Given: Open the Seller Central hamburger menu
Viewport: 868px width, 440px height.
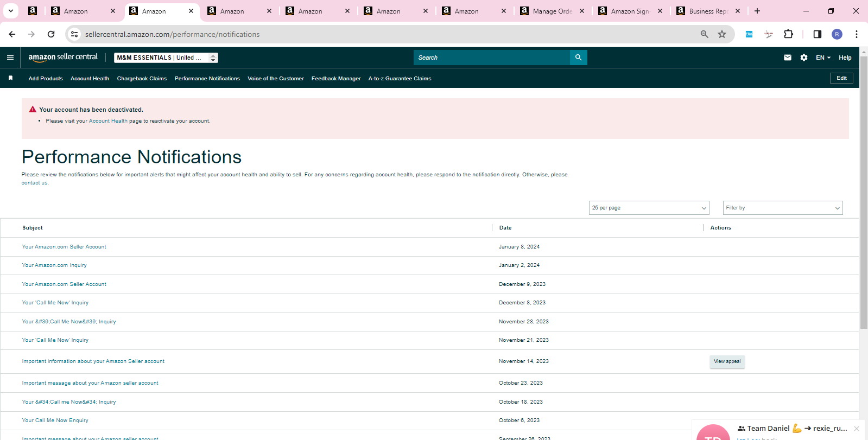Looking at the screenshot, I should [10, 58].
